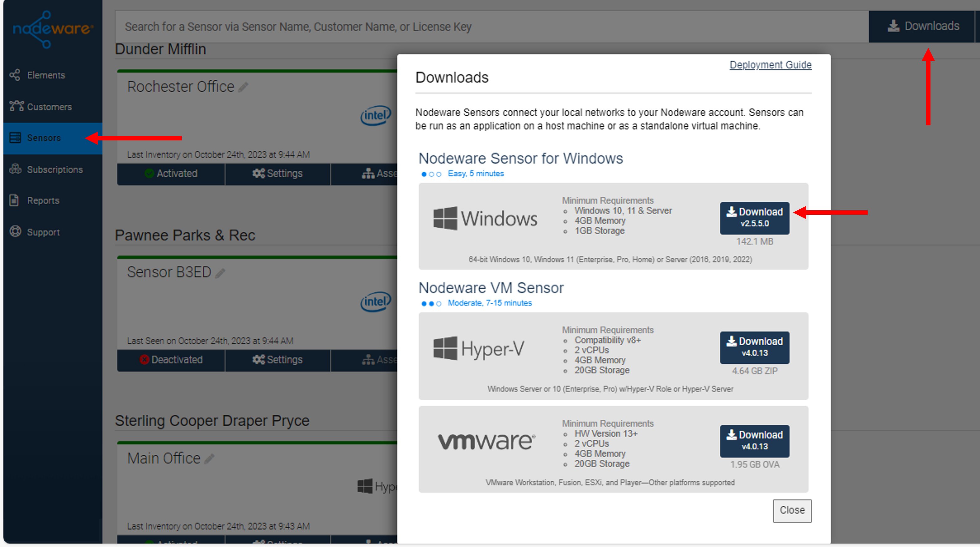
Task: Download the Nodeware Sensor for Windows v2.5.5.0
Action: pyautogui.click(x=754, y=218)
